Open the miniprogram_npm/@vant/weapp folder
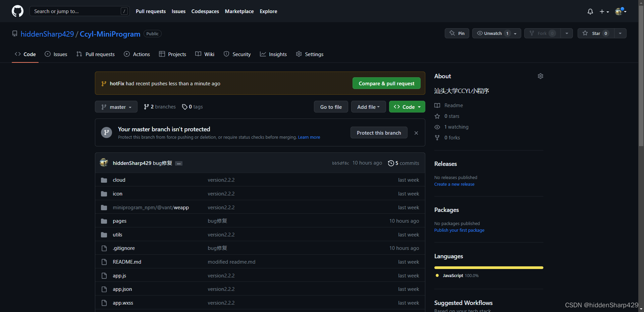This screenshot has height=312, width=644. [x=151, y=208]
